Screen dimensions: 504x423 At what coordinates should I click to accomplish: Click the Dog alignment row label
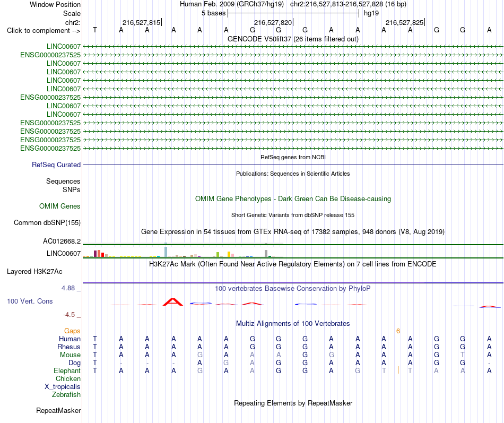(x=74, y=363)
